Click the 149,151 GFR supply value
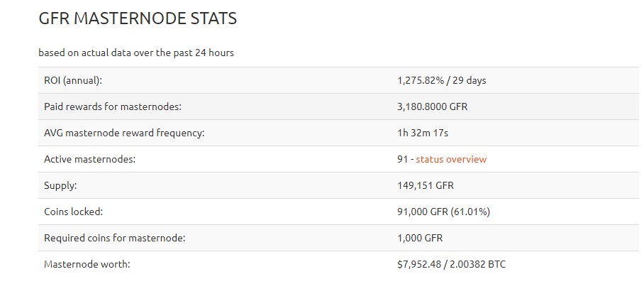The height and width of the screenshot is (301, 644). pyautogui.click(x=425, y=185)
